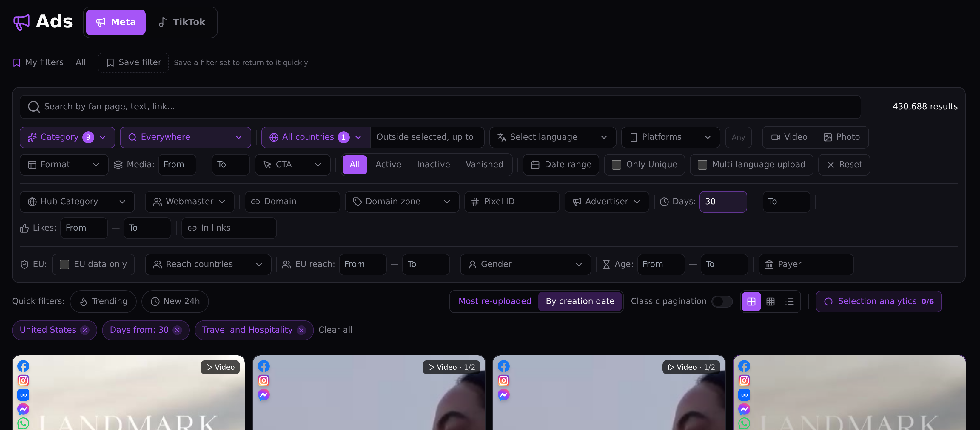Click the search by fan page input

pyautogui.click(x=440, y=107)
